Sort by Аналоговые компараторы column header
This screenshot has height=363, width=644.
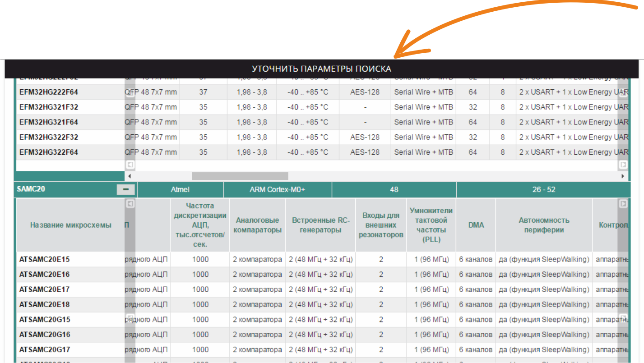point(258,225)
